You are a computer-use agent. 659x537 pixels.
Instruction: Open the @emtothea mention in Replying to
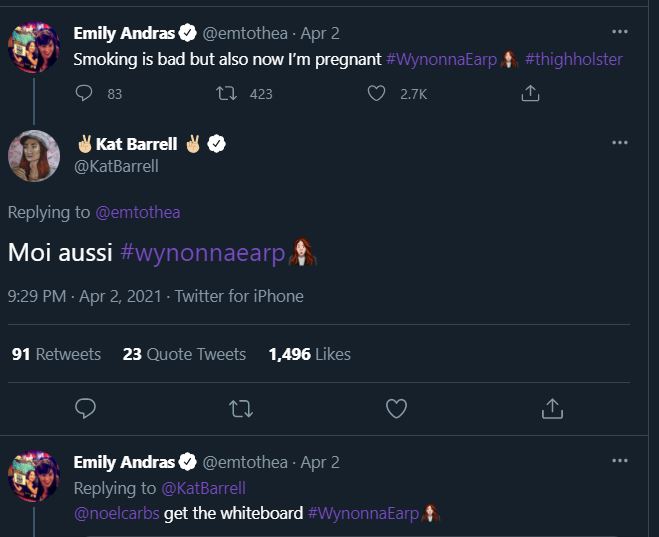(x=137, y=212)
